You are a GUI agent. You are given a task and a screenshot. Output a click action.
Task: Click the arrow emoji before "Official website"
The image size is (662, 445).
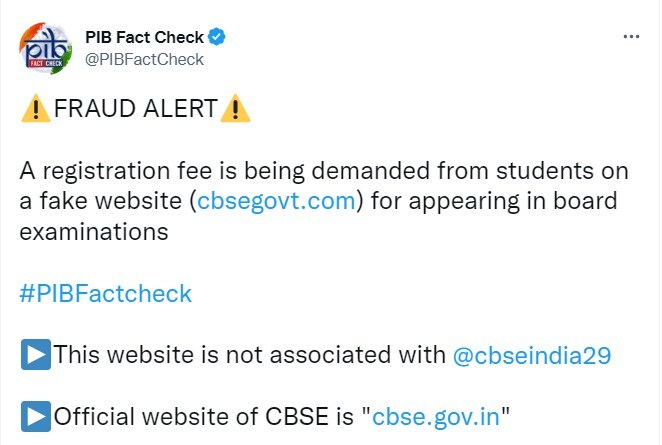[x=35, y=415]
